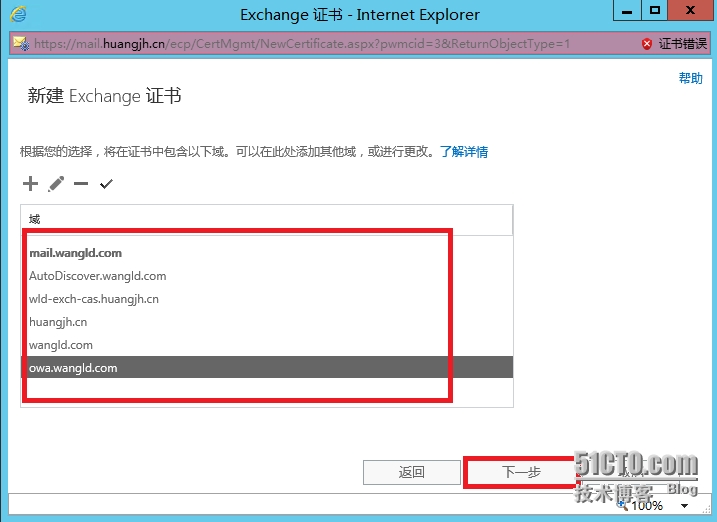Remove selected domain with minus icon
The width and height of the screenshot is (717, 522).
tap(81, 184)
